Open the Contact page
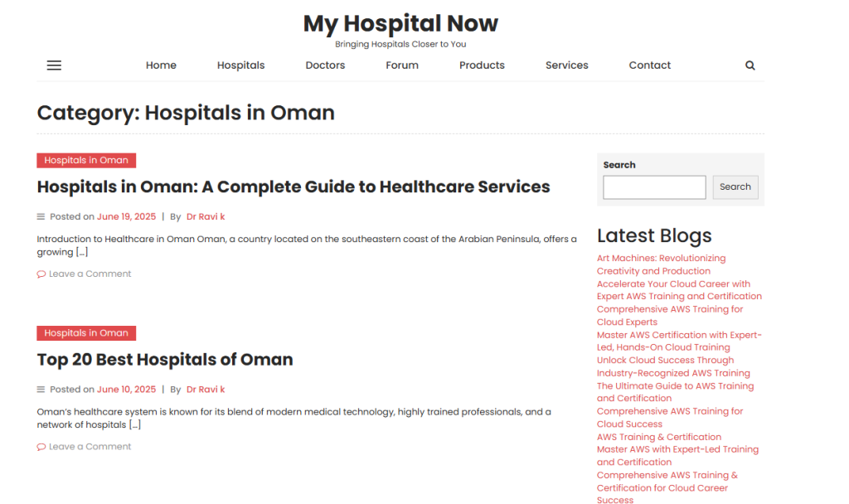 tap(649, 65)
